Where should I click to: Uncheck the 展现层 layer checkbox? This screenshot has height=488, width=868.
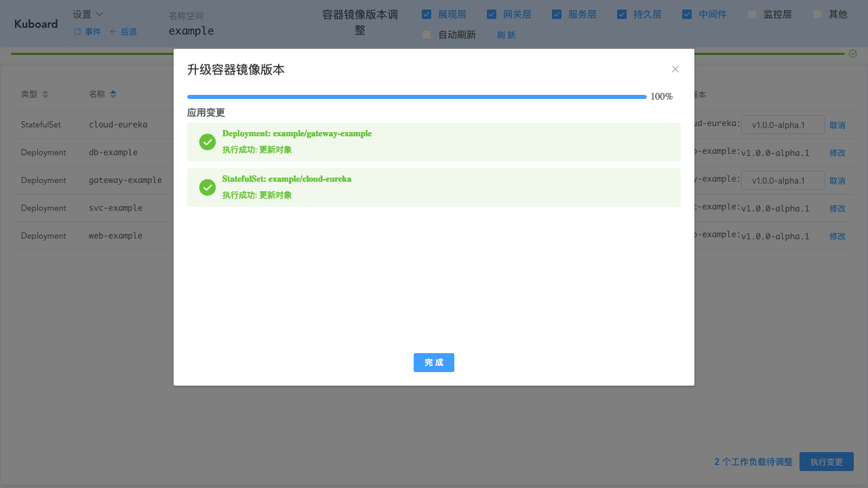coord(427,14)
